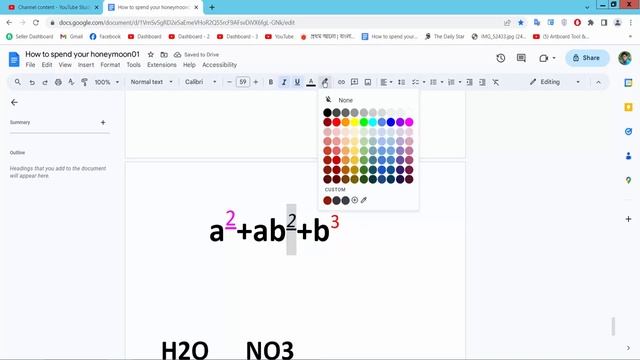The height and width of the screenshot is (360, 640).
Task: Open the text alignment options
Action: [x=386, y=82]
